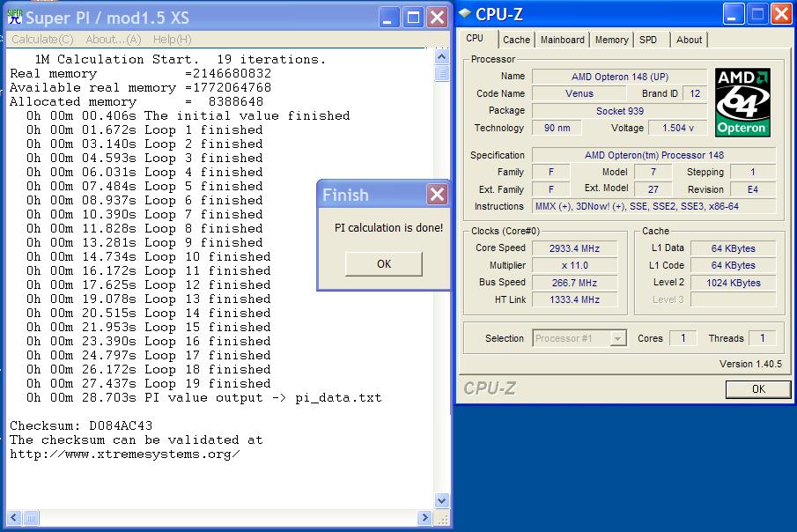The image size is (797, 532).
Task: Click the Name field 'AMD Opteron 148 (UP)'
Action: point(620,77)
